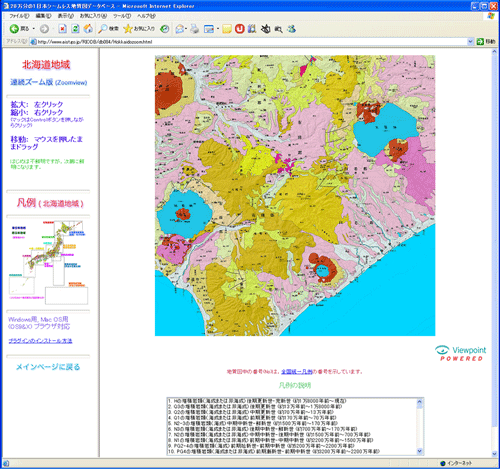Click the green Go arrow button
Screen dimensions: 500x469
pyautogui.click(x=480, y=42)
